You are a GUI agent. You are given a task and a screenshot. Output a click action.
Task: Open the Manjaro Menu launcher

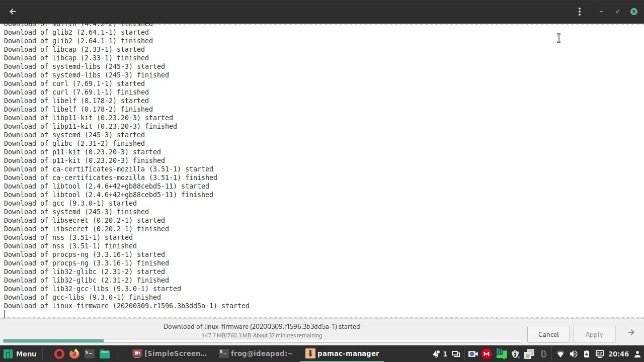pyautogui.click(x=20, y=353)
